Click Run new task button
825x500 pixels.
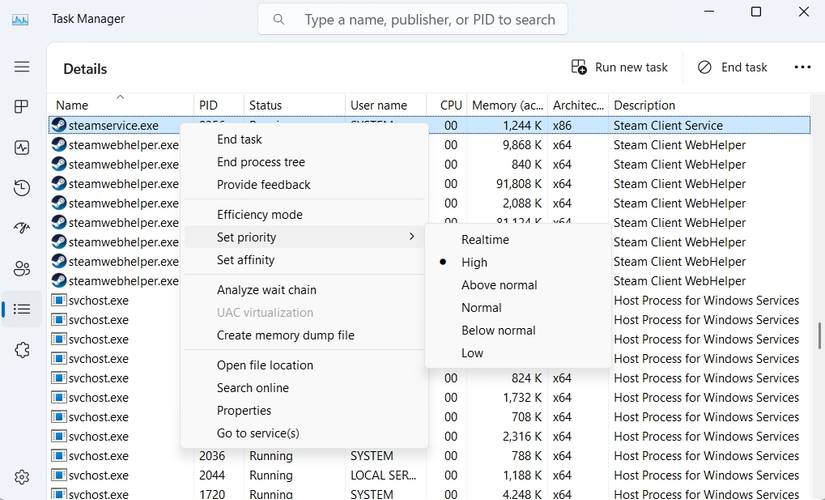point(619,67)
